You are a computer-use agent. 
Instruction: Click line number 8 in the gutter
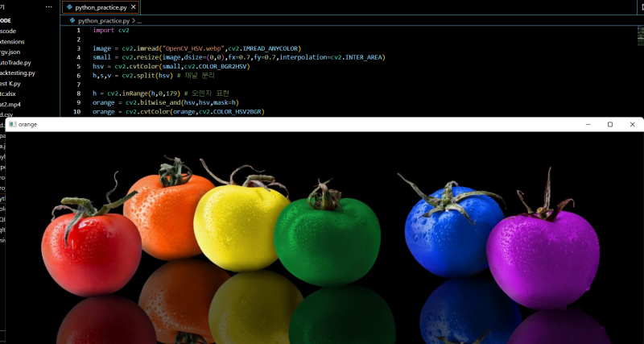(x=78, y=93)
